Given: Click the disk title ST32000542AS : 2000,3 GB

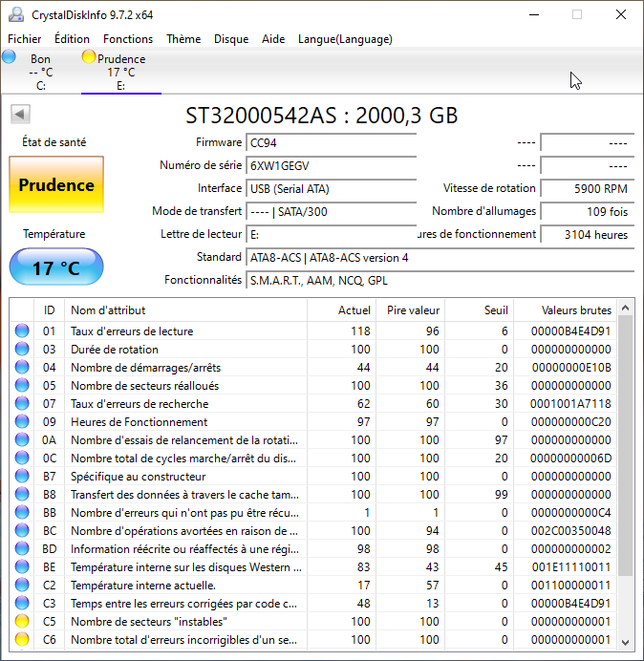Looking at the screenshot, I should click(x=322, y=115).
